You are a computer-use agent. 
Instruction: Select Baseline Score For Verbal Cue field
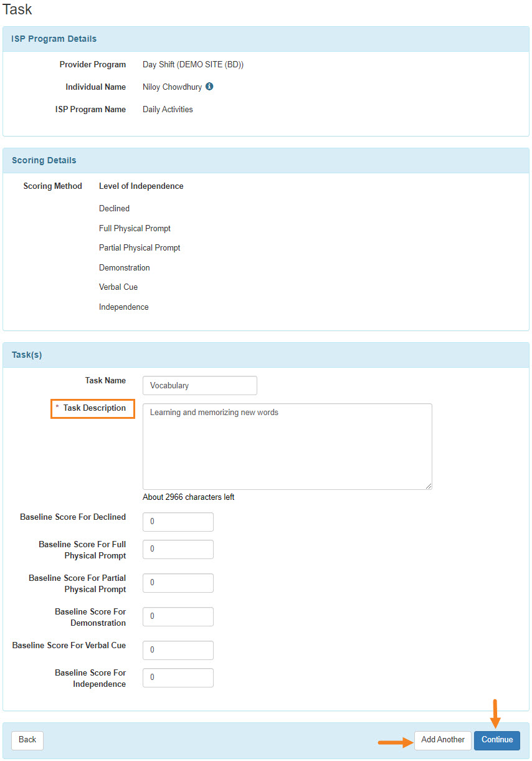click(x=178, y=650)
